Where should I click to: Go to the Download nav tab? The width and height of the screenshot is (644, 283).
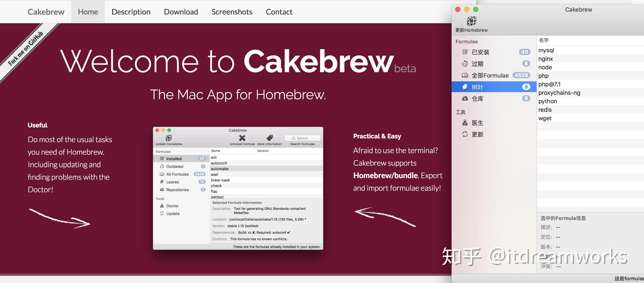181,12
